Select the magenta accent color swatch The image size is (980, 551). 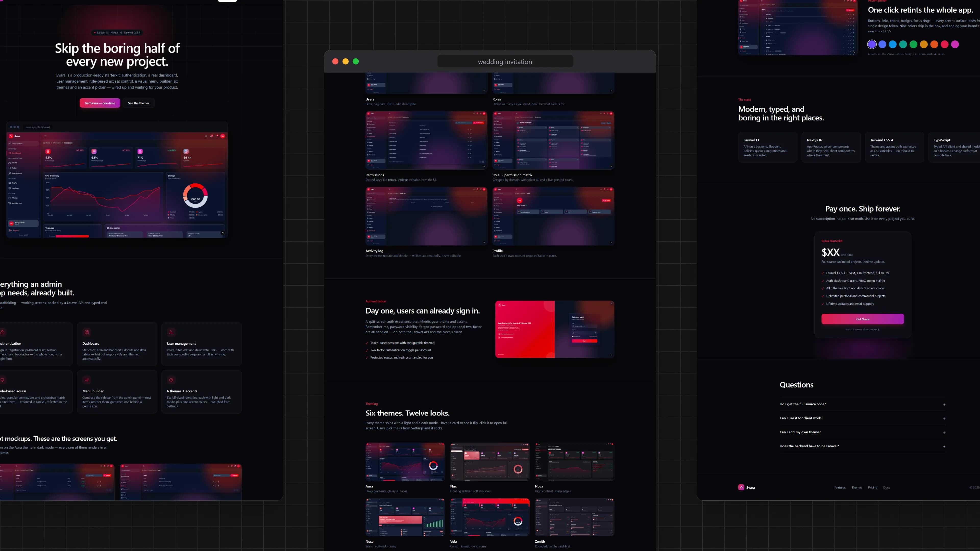(x=955, y=44)
